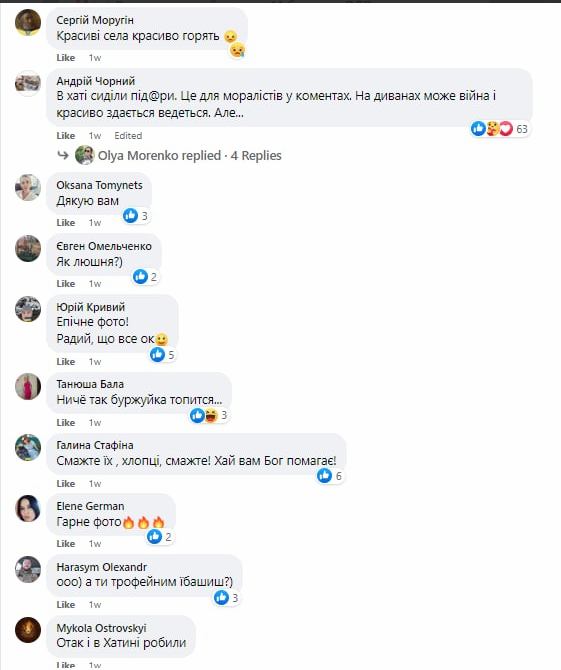Expand the 4 replies from Olya Morenko
The height and width of the screenshot is (670, 561).
[190, 156]
